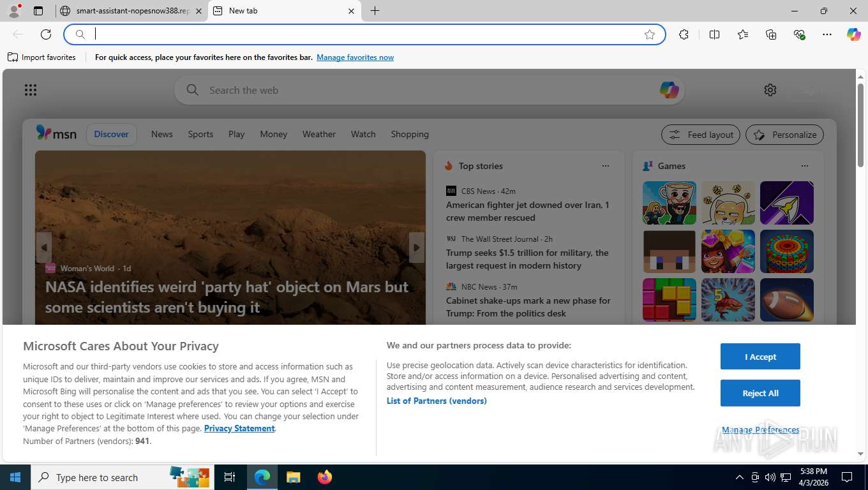
Task: Open the Play tab
Action: point(237,134)
